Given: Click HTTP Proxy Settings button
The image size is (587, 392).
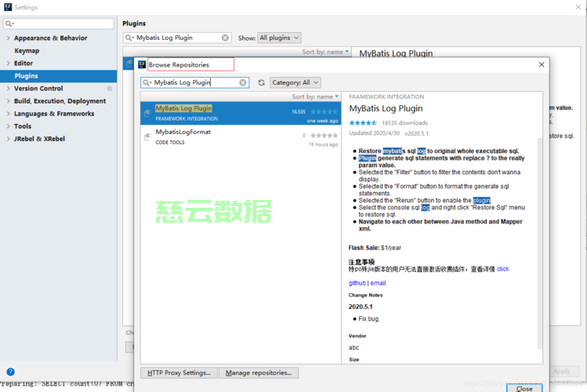Looking at the screenshot, I should coord(179,372).
